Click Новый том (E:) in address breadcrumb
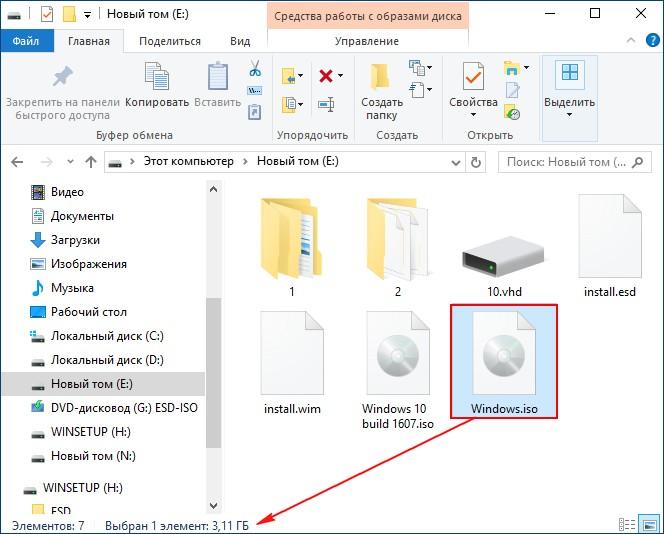This screenshot has width=664, height=534. tap(298, 161)
